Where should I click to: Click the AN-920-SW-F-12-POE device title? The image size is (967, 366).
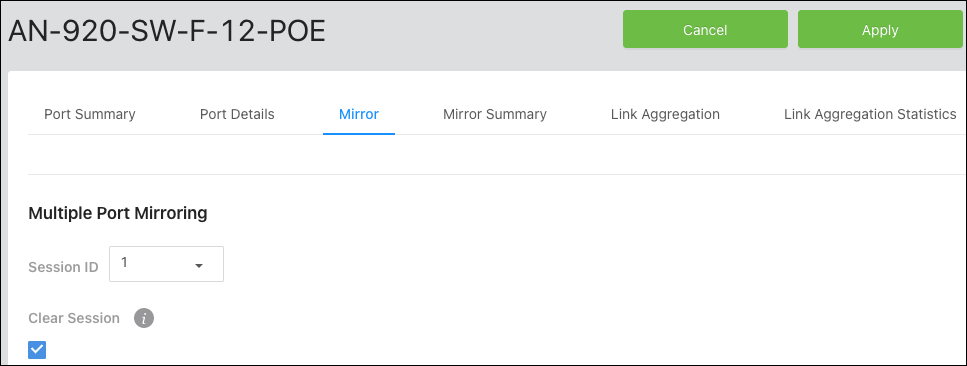point(167,31)
